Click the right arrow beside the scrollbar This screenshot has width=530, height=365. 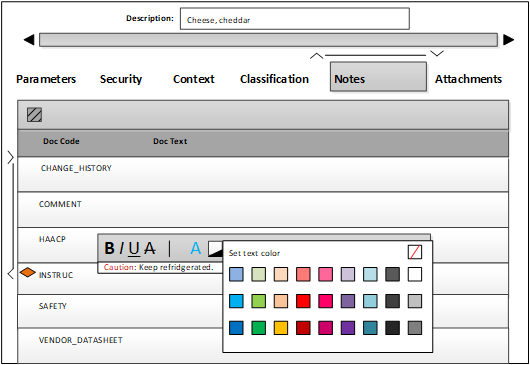pyautogui.click(x=508, y=40)
